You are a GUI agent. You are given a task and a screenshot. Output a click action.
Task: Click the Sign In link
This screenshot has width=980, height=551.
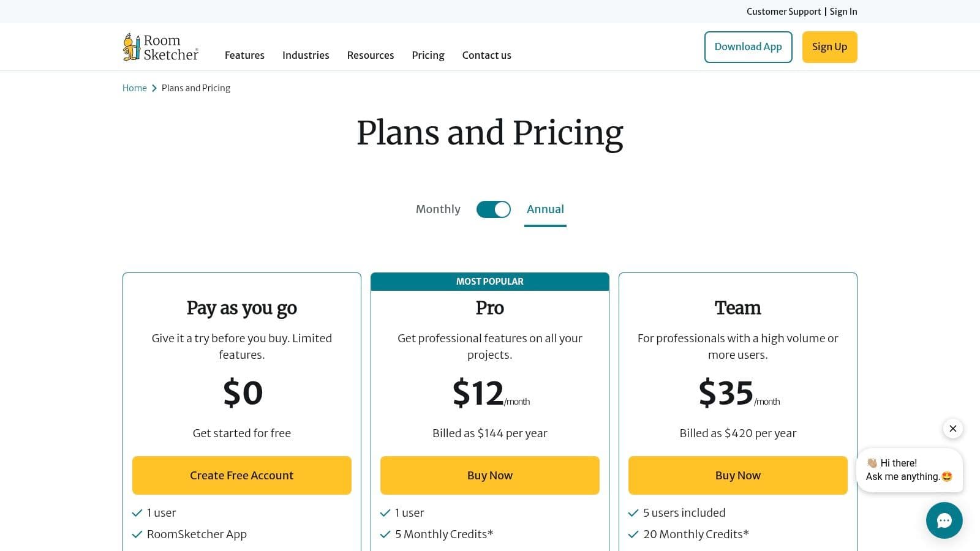pos(843,11)
